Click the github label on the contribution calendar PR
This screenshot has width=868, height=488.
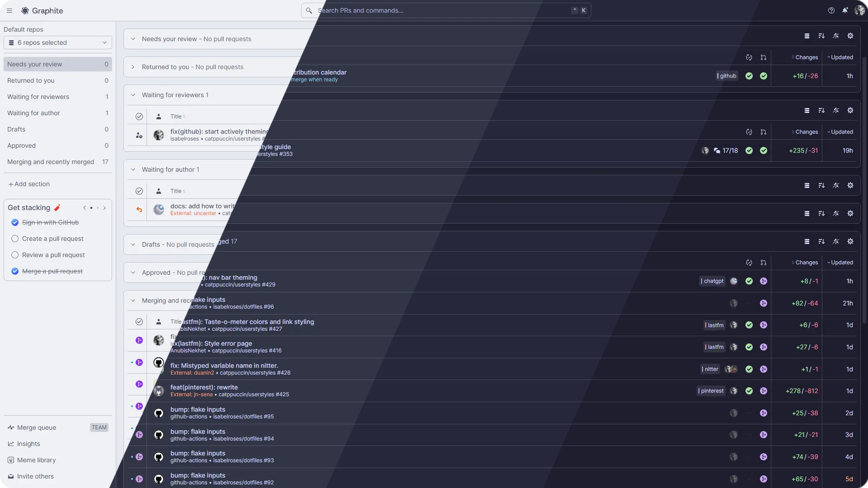(727, 76)
